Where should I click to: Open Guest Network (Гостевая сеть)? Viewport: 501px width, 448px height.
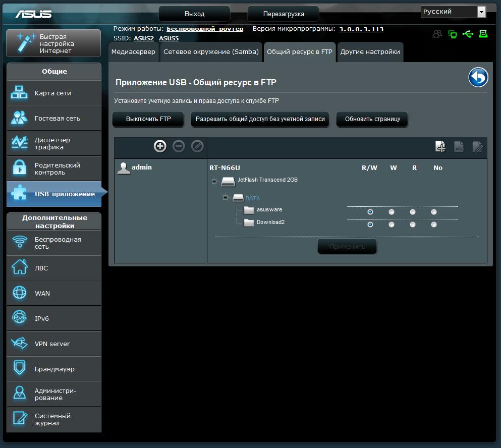pyautogui.click(x=54, y=118)
